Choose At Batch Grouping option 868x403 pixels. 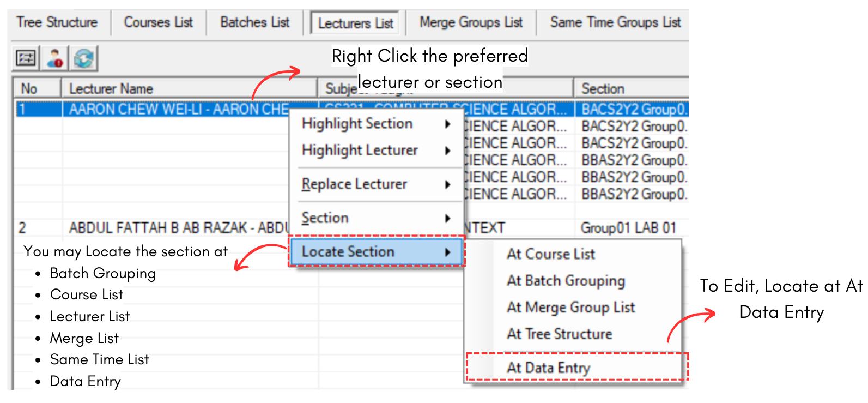566,281
